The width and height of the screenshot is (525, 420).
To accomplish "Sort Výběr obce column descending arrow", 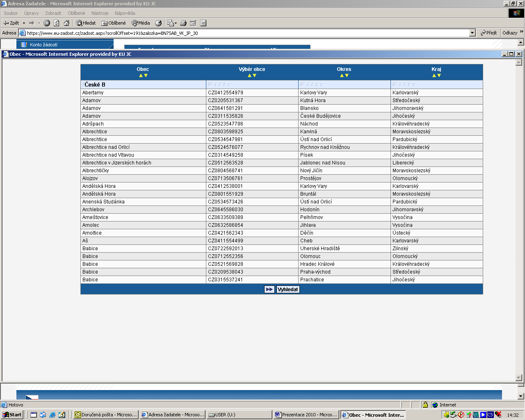I will pyautogui.click(x=254, y=75).
